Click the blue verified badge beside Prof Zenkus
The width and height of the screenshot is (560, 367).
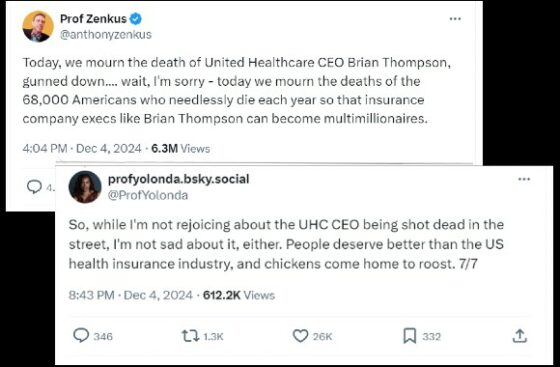click(135, 19)
